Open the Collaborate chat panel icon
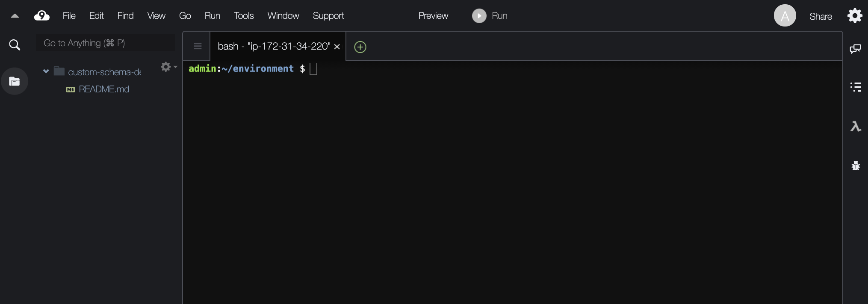This screenshot has height=304, width=868. [x=855, y=48]
